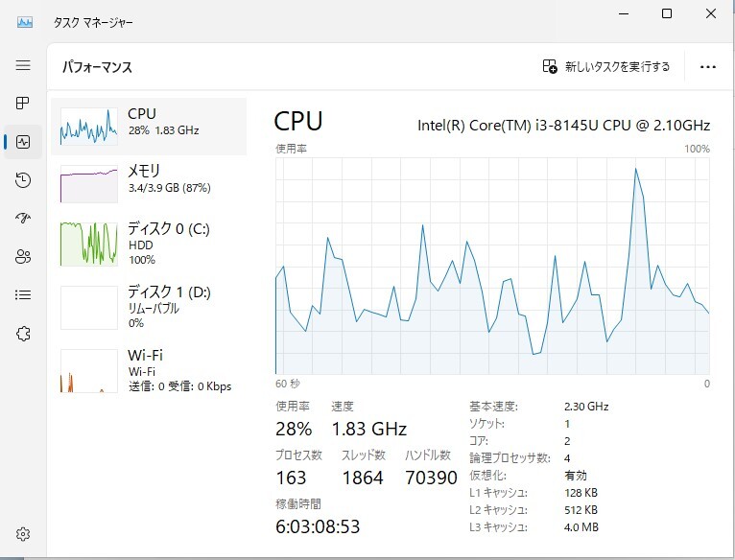The image size is (735, 560).
Task: Maximize the Task Manager window
Action: point(667,13)
